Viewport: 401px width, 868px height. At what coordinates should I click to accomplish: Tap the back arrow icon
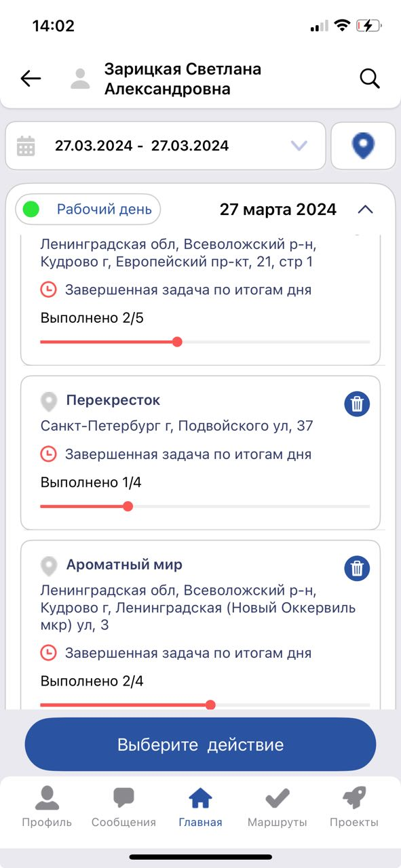[x=31, y=79]
